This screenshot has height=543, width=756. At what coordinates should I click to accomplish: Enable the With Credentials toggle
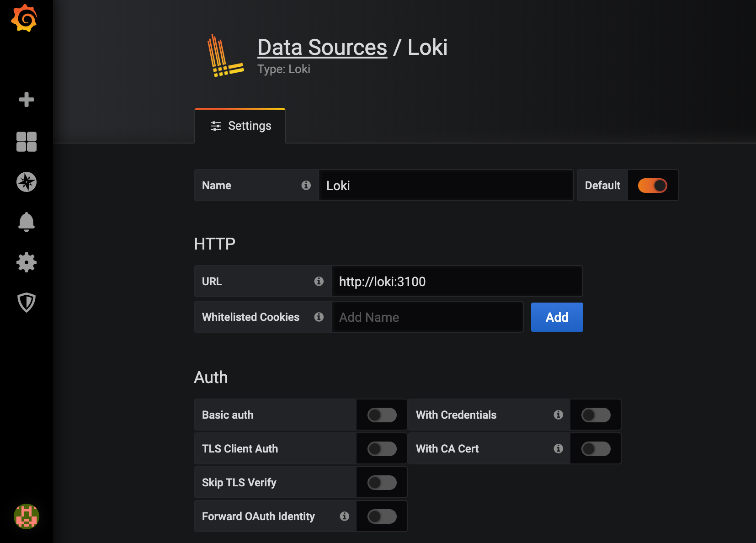(x=596, y=415)
